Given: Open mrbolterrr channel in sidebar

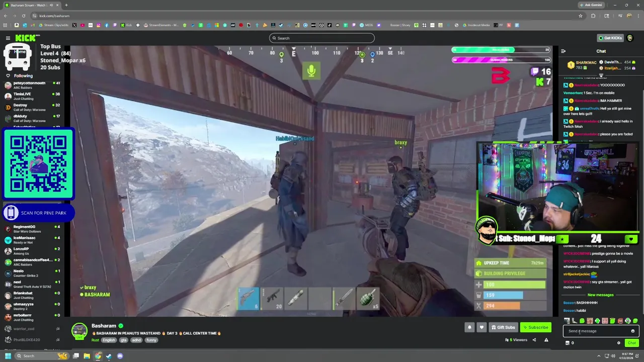Looking at the screenshot, I should pyautogui.click(x=32, y=317).
